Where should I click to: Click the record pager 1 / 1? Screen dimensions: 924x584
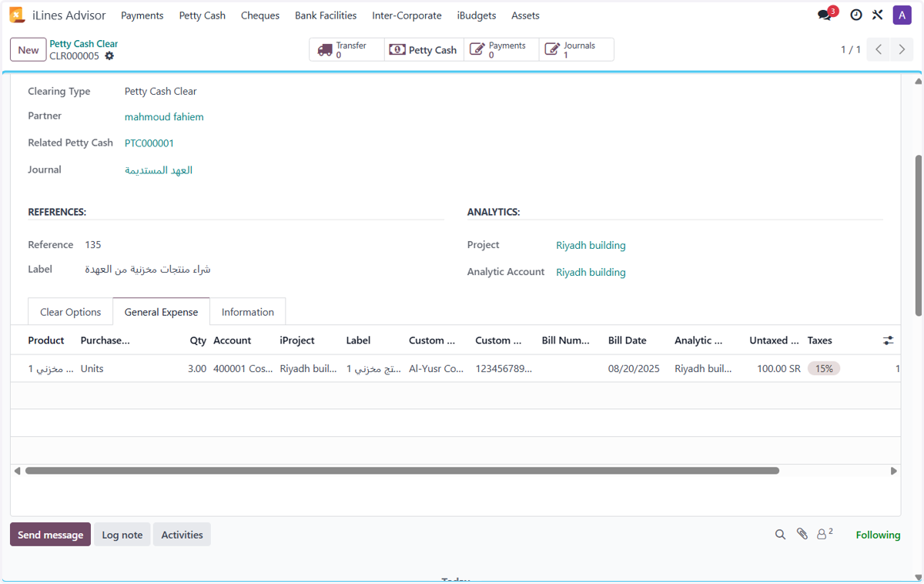(x=851, y=49)
